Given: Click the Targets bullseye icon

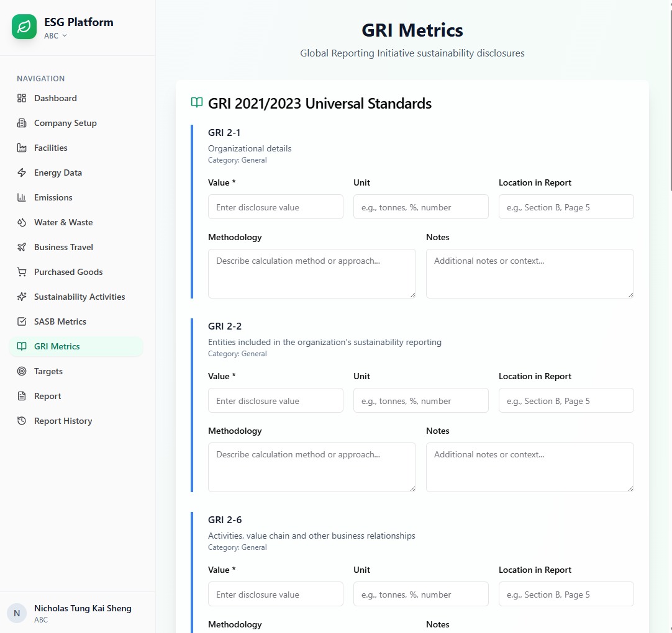Looking at the screenshot, I should click(x=22, y=371).
